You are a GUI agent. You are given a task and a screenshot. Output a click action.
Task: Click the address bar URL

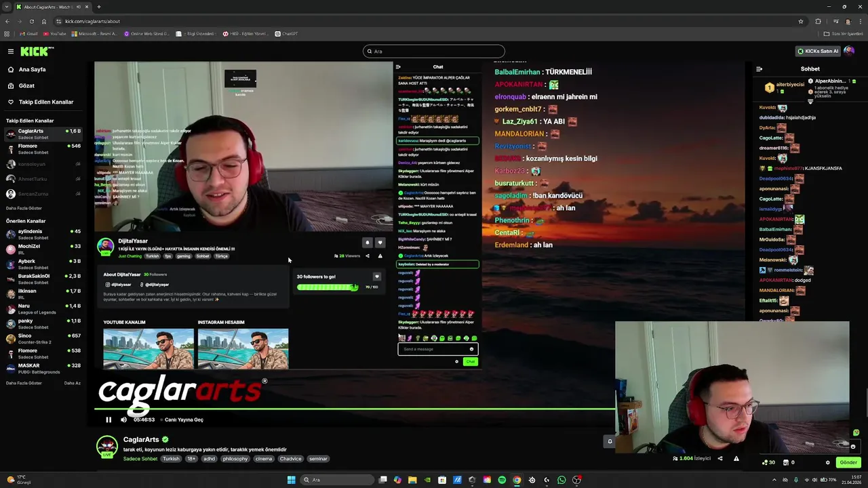(92, 21)
